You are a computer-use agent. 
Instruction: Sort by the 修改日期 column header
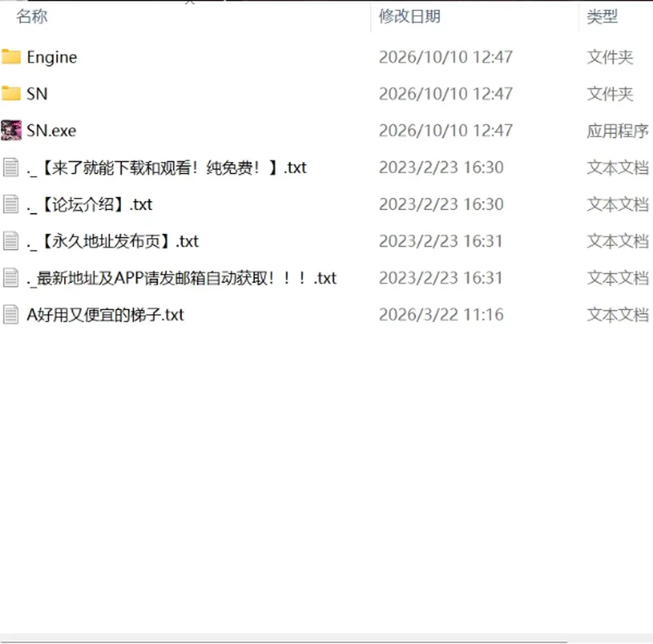click(409, 16)
